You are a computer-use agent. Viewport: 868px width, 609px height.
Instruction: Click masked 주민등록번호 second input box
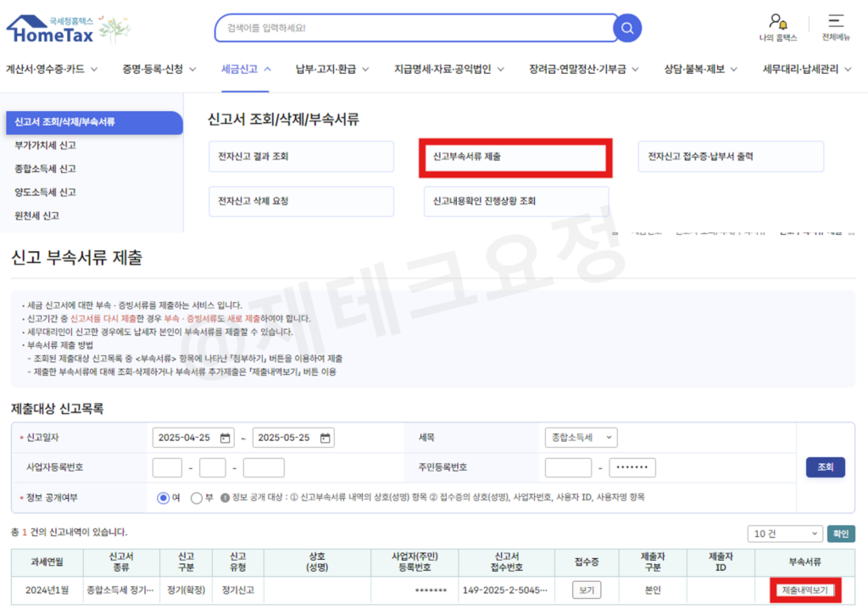coord(632,467)
